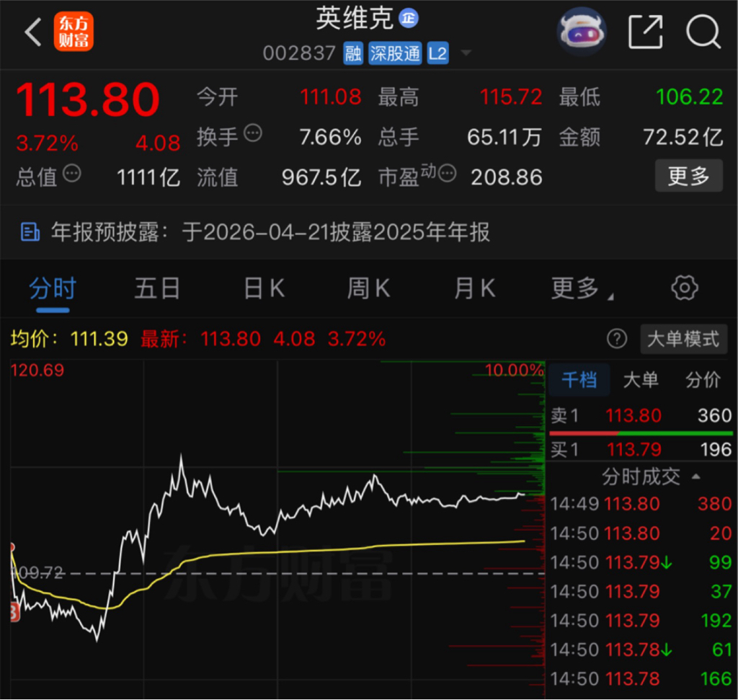Tap the 流值 967.5亿 value

(321, 178)
